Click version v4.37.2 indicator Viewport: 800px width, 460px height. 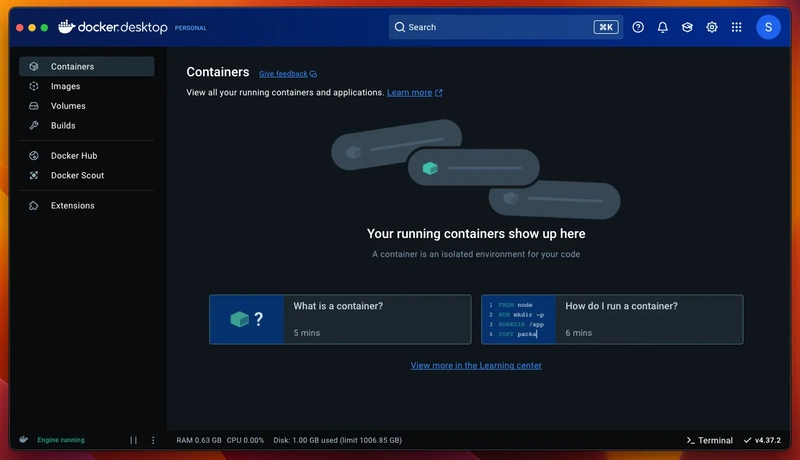[762, 440]
